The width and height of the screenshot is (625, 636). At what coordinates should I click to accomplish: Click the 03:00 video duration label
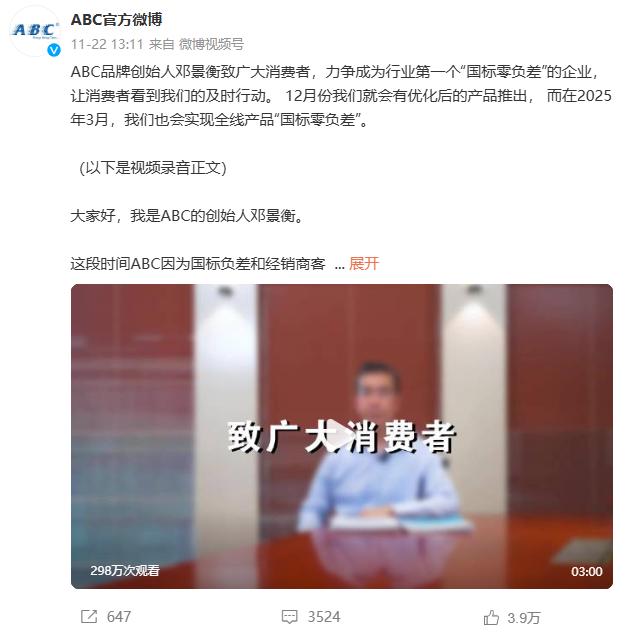pyautogui.click(x=586, y=572)
